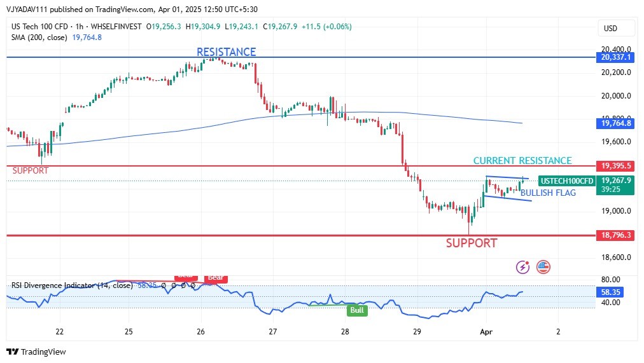Click the 19,764.8 SMA price label
This screenshot has width=644, height=363.
click(615, 123)
